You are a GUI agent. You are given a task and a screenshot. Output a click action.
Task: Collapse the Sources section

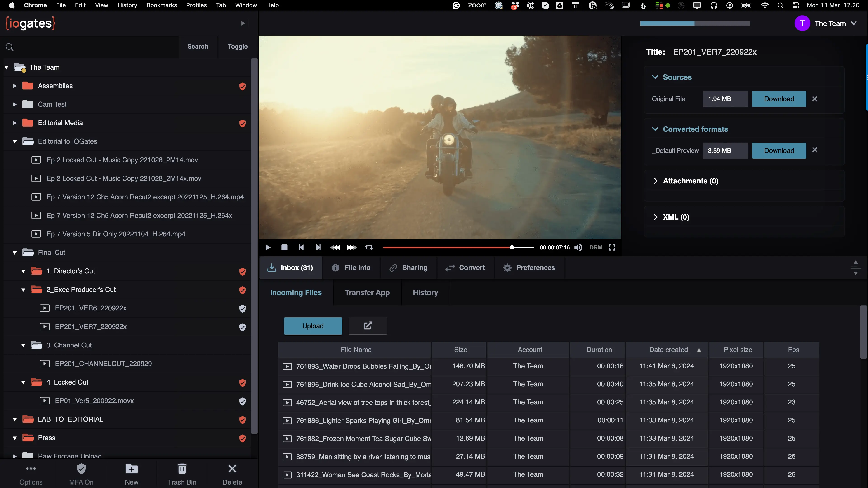(655, 77)
